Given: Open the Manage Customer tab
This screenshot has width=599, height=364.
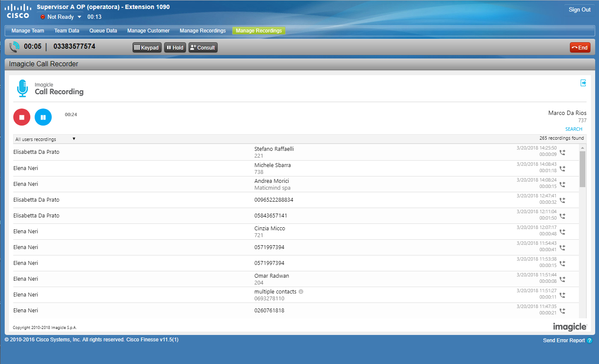Looking at the screenshot, I should coord(148,31).
